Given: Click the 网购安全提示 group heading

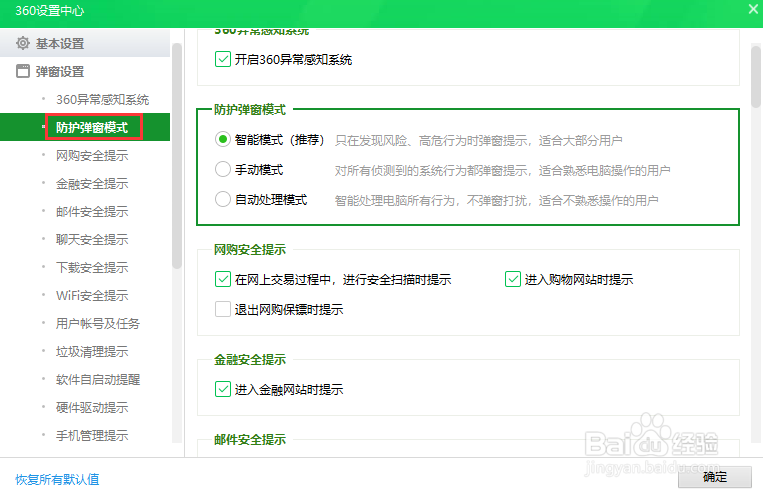Looking at the screenshot, I should click(250, 250).
